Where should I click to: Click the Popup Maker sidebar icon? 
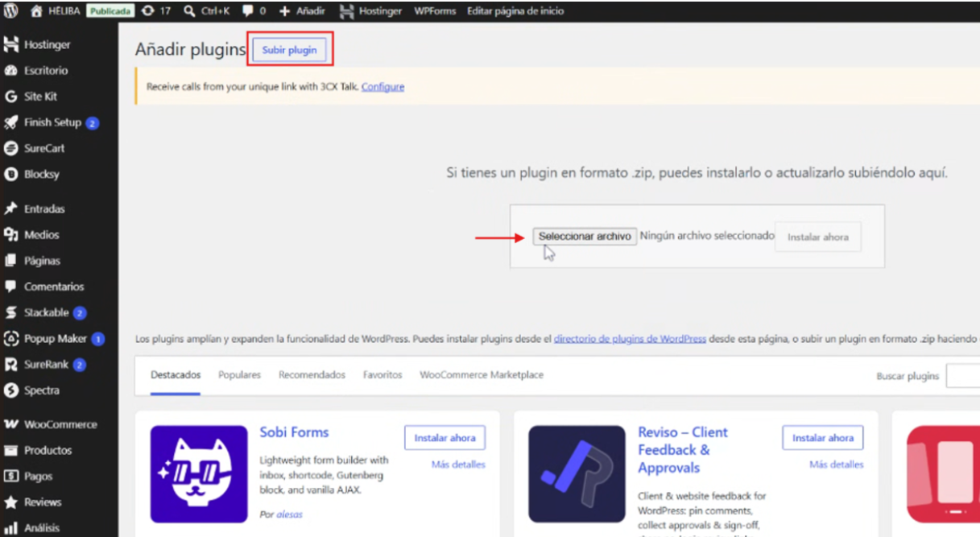(11, 339)
